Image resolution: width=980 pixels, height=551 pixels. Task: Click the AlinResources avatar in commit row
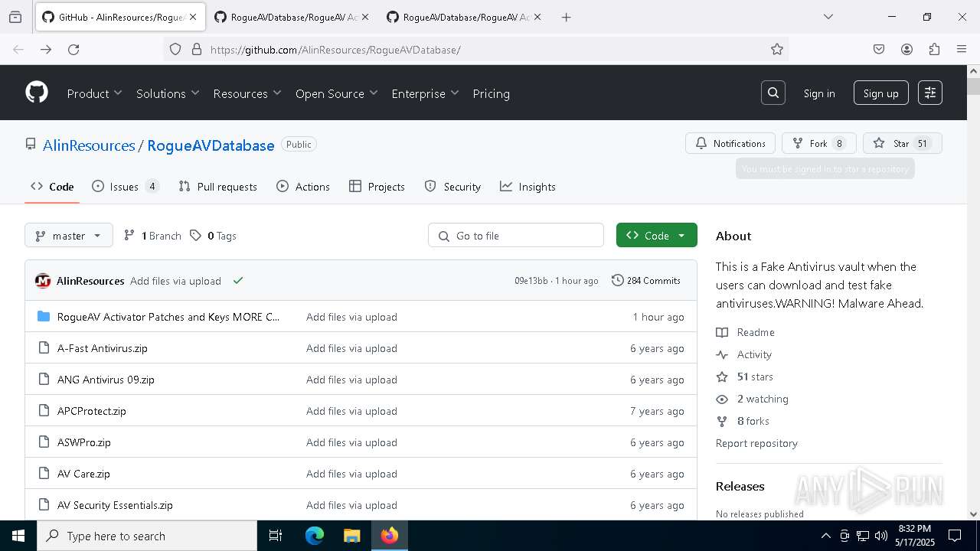(x=43, y=281)
